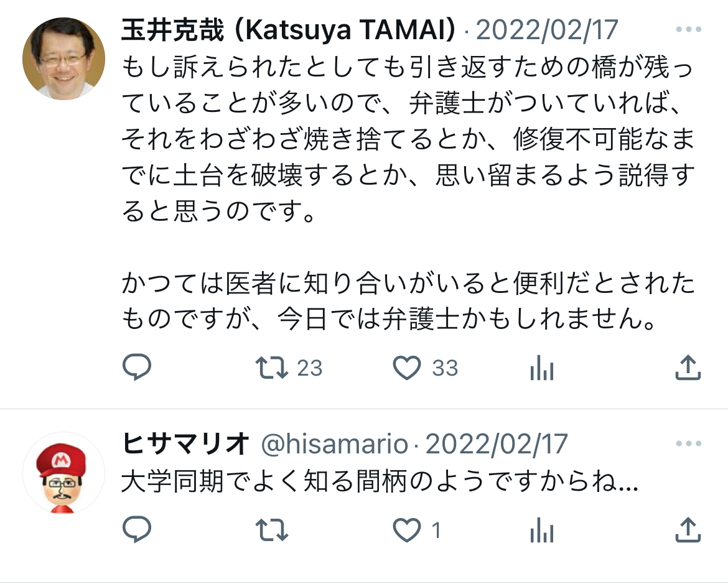
Task: Open the 大学同期 reply text
Action: (380, 481)
